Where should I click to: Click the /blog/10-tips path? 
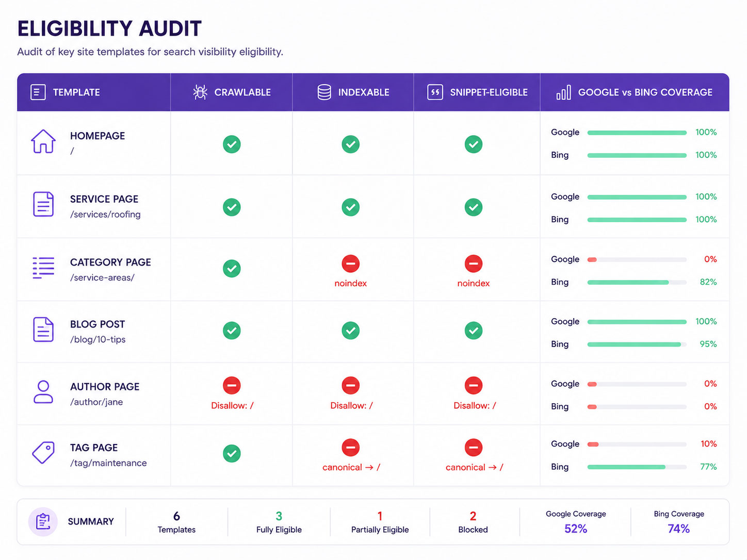pyautogui.click(x=98, y=339)
